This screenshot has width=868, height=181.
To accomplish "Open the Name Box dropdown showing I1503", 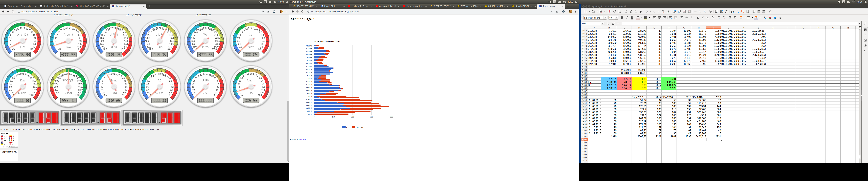I will tap(603, 24).
